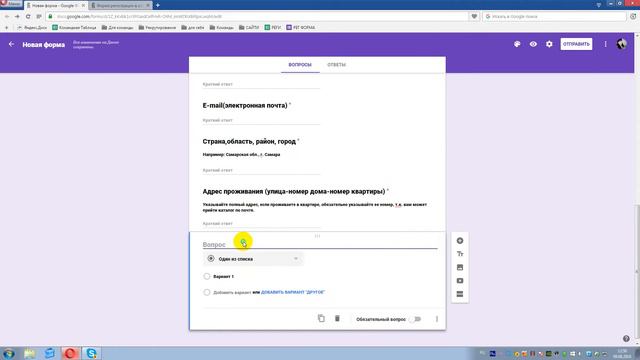Open the color palette theme icon

click(x=517, y=44)
